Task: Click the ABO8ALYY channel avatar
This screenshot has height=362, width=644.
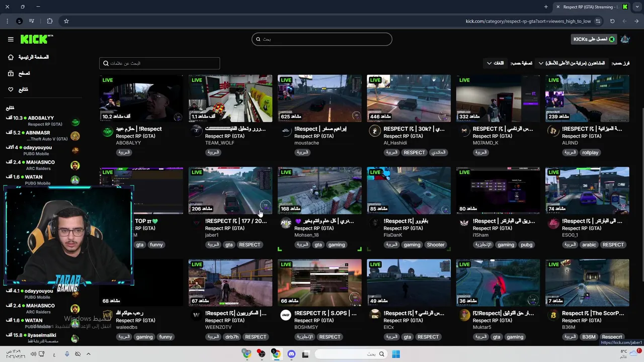Action: pyautogui.click(x=108, y=132)
